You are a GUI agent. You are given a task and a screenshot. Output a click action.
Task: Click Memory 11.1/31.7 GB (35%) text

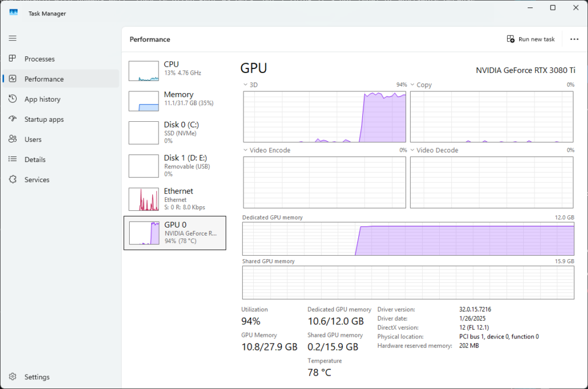(x=188, y=103)
